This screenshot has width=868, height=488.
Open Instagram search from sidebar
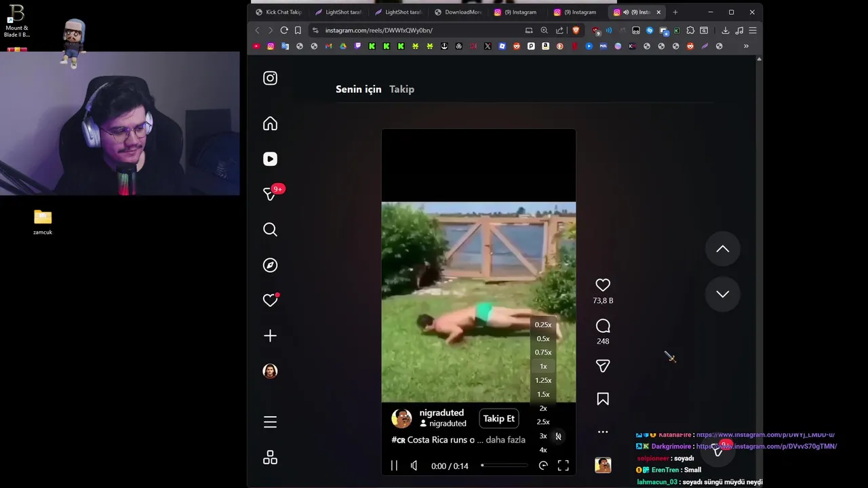pyautogui.click(x=270, y=230)
